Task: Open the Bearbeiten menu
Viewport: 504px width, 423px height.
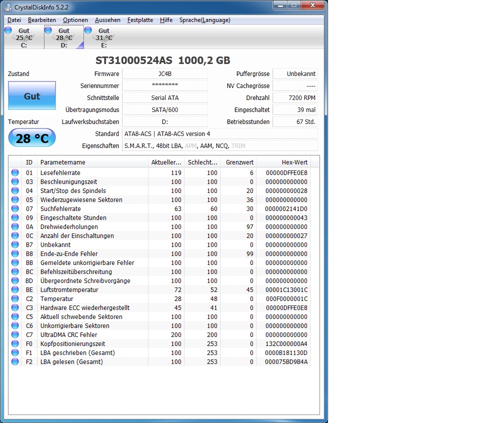Action: click(x=42, y=20)
